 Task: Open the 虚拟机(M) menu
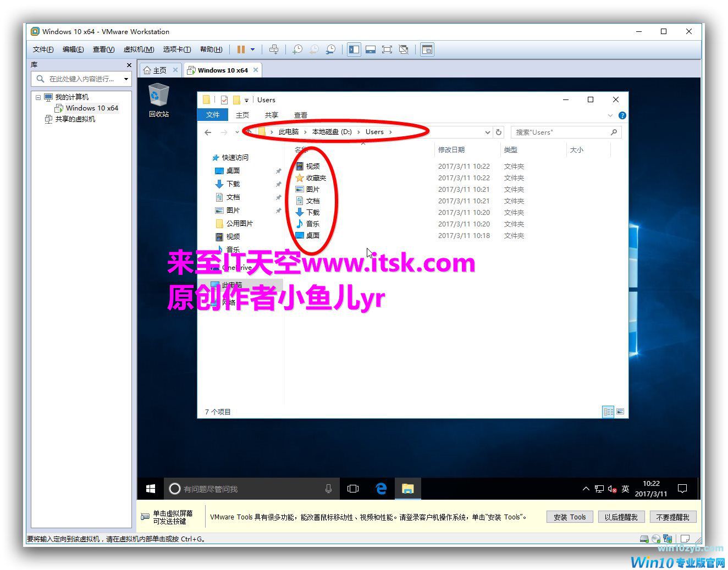point(139,49)
